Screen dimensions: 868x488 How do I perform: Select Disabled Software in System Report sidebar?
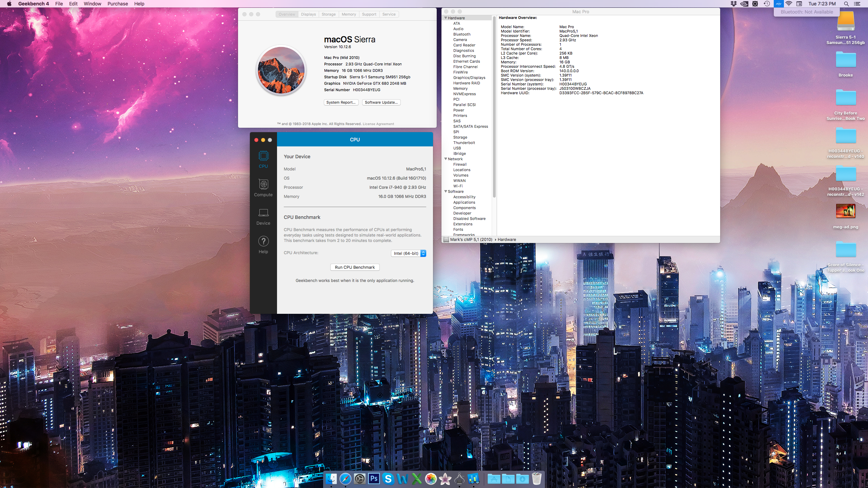tap(469, 219)
